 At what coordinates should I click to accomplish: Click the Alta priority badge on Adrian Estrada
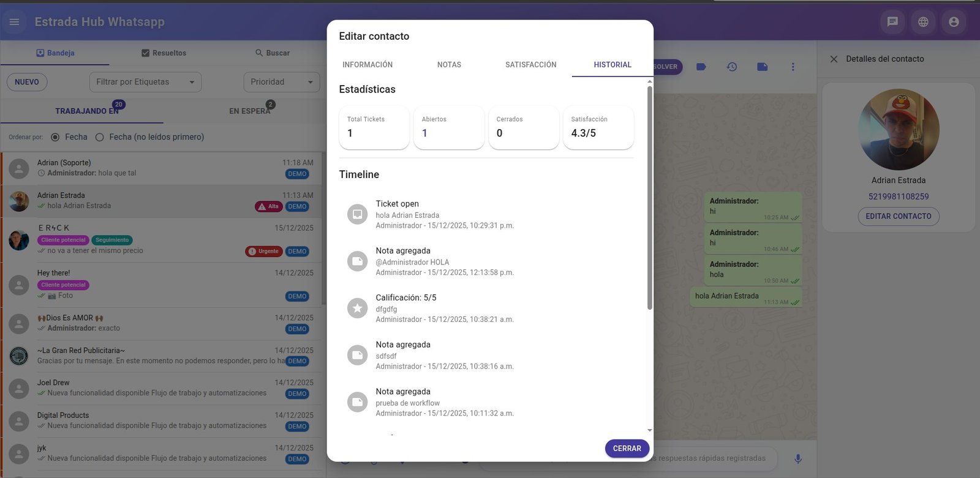(268, 207)
